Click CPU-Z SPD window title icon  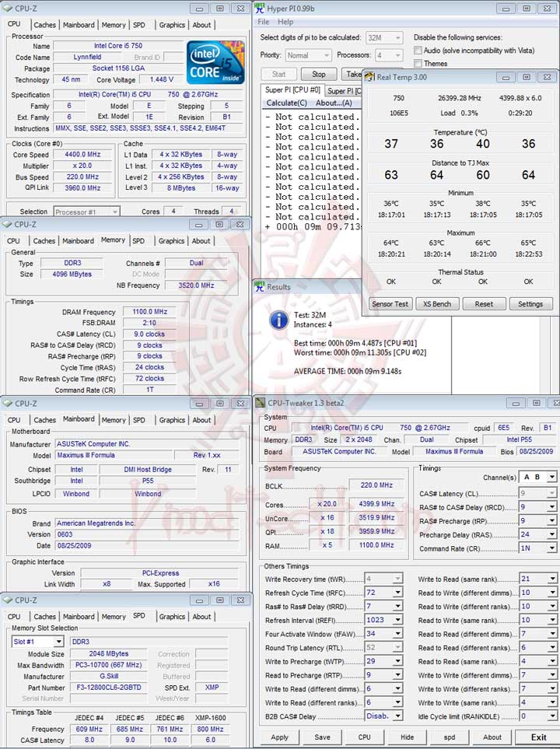tap(7, 600)
